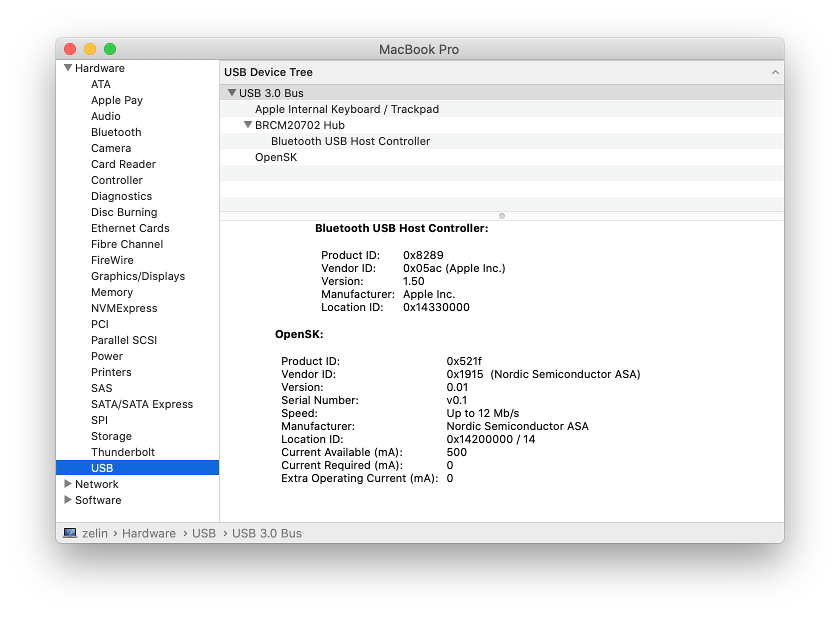The height and width of the screenshot is (617, 840).
Task: Select Fibre Channel in the sidebar
Action: tap(127, 244)
